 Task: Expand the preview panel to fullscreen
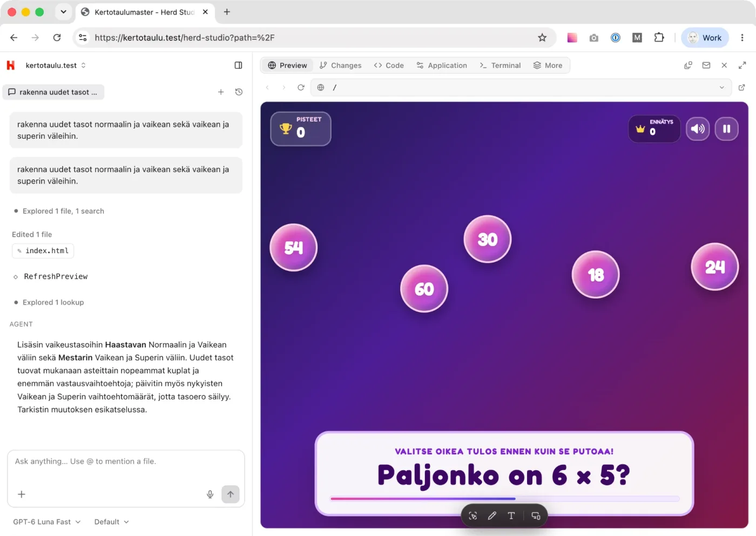[x=742, y=65]
